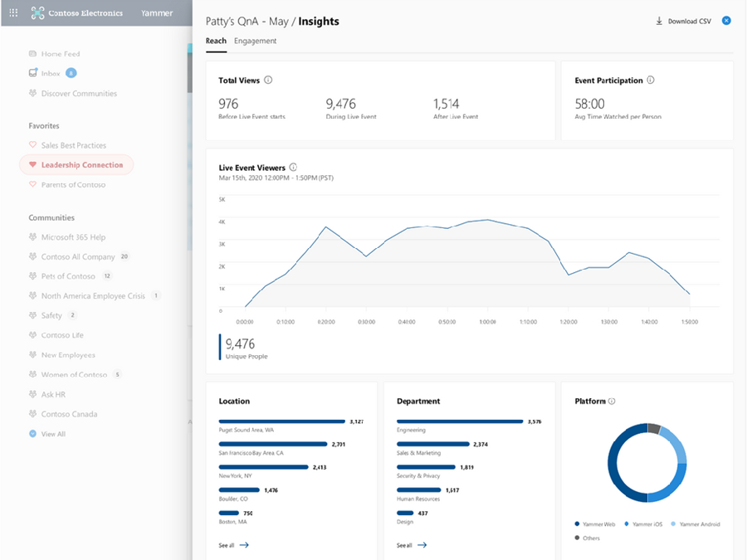Click the 58:00 avg time watched value
This screenshot has height=560, width=747.
pos(590,104)
